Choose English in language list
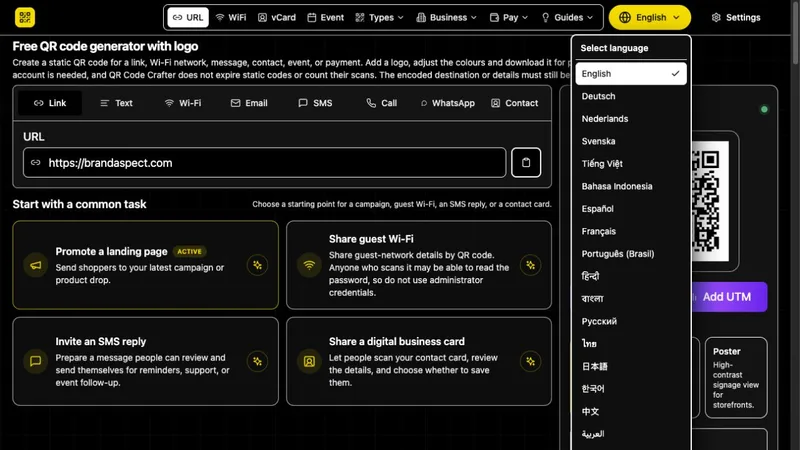 [631, 73]
